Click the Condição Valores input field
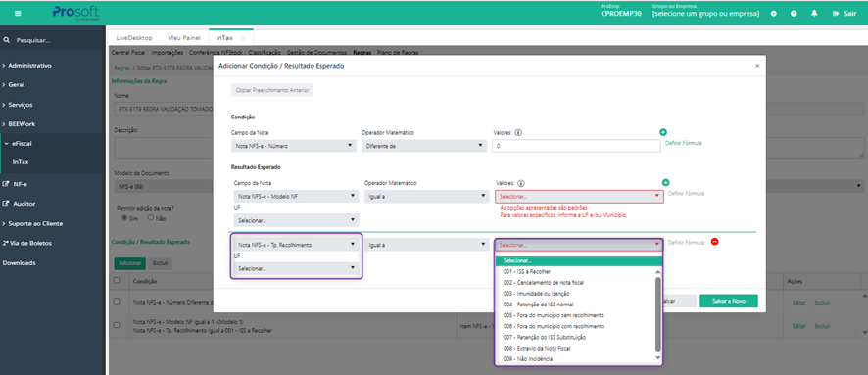This screenshot has width=868, height=375. click(576, 146)
